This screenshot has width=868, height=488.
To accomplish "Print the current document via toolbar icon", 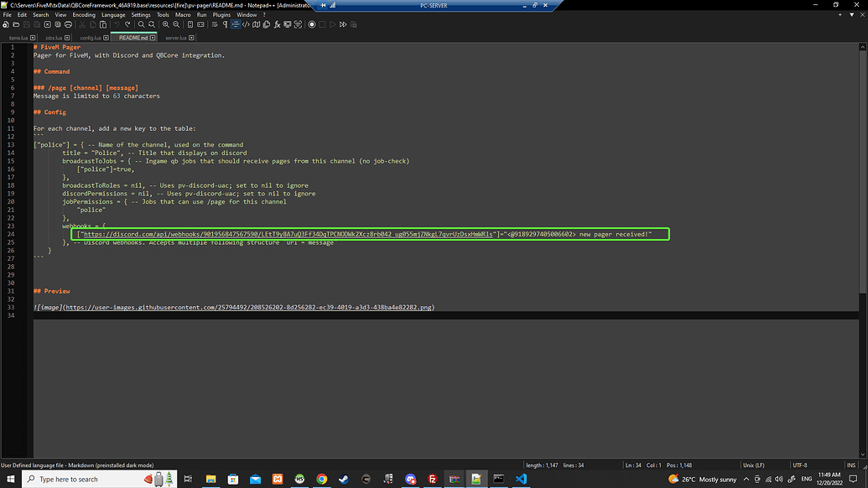I will click(68, 24).
